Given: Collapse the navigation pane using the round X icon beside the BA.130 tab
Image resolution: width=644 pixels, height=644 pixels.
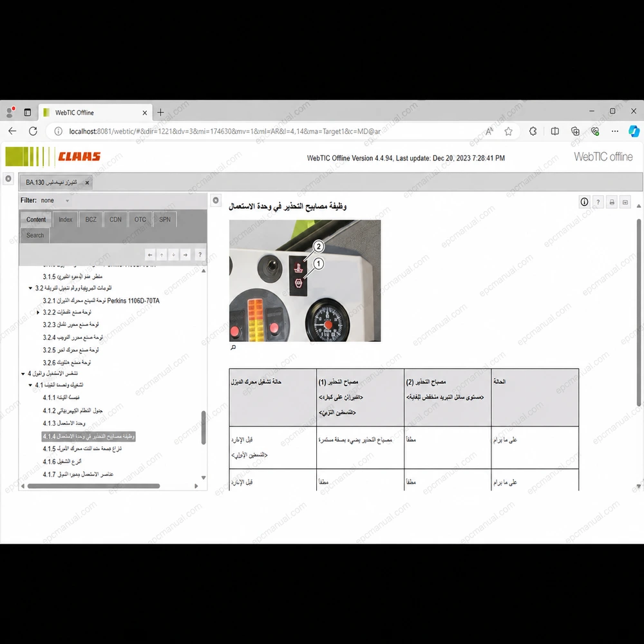Looking at the screenshot, I should coord(8,178).
